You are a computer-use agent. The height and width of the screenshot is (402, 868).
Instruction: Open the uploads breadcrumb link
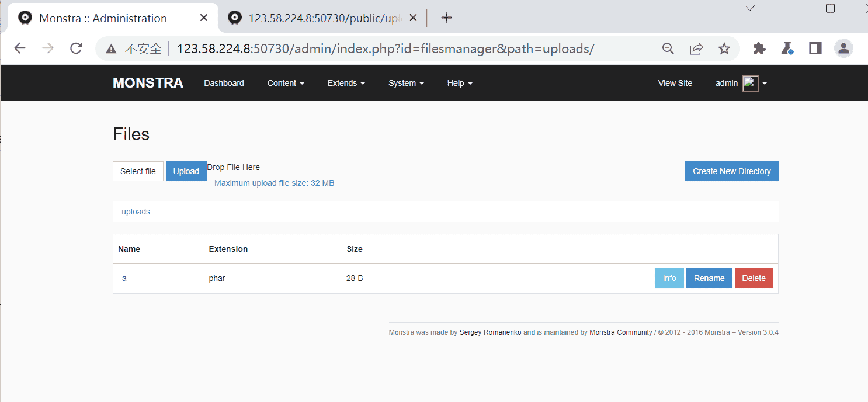[x=136, y=212]
